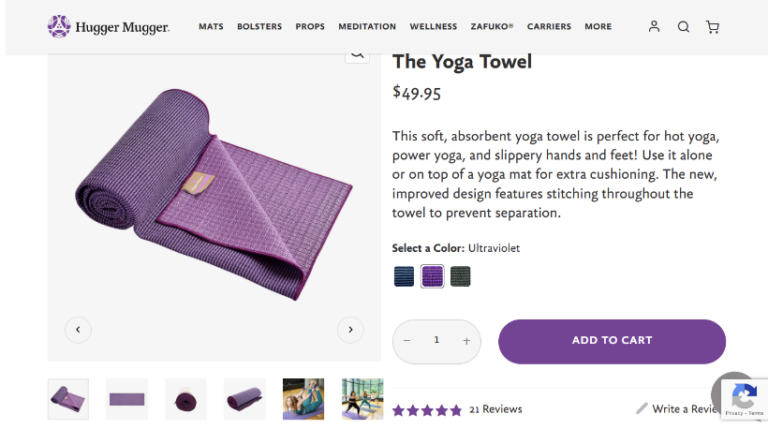Click the search magnifier icon

pyautogui.click(x=683, y=27)
